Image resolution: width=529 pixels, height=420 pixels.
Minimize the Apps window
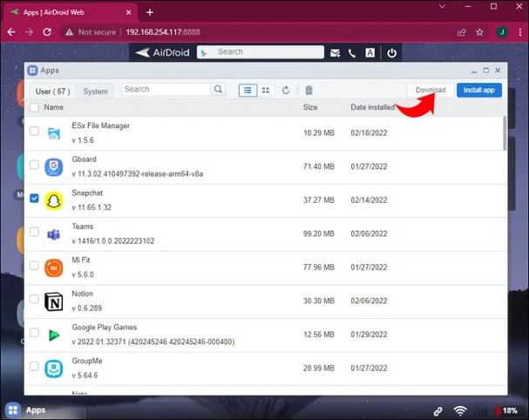pos(474,71)
